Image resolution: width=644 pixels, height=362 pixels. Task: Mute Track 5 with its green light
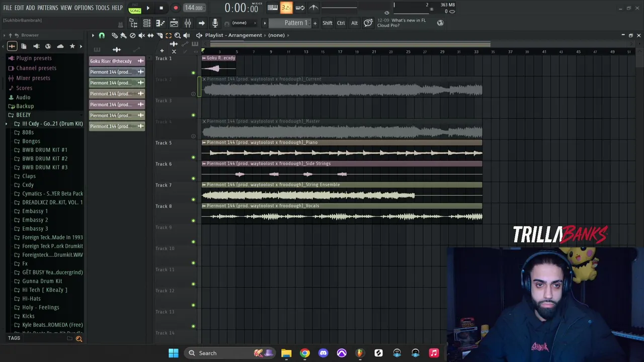click(193, 157)
